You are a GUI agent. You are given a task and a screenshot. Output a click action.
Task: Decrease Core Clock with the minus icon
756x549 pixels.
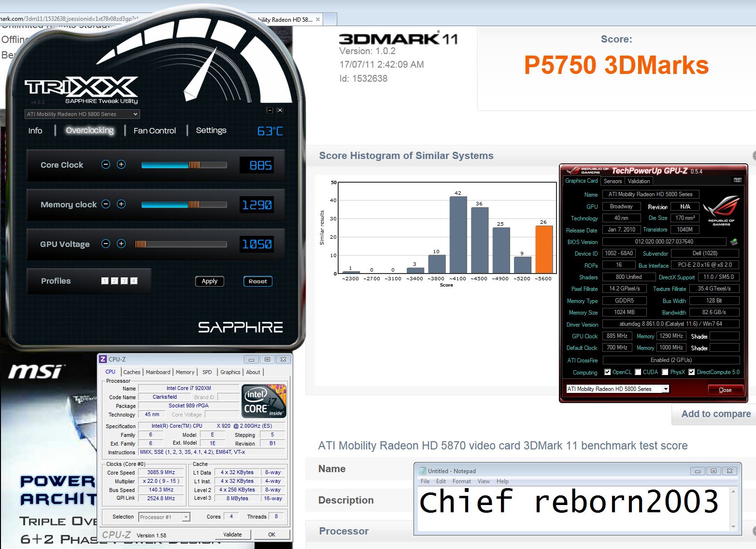(106, 164)
